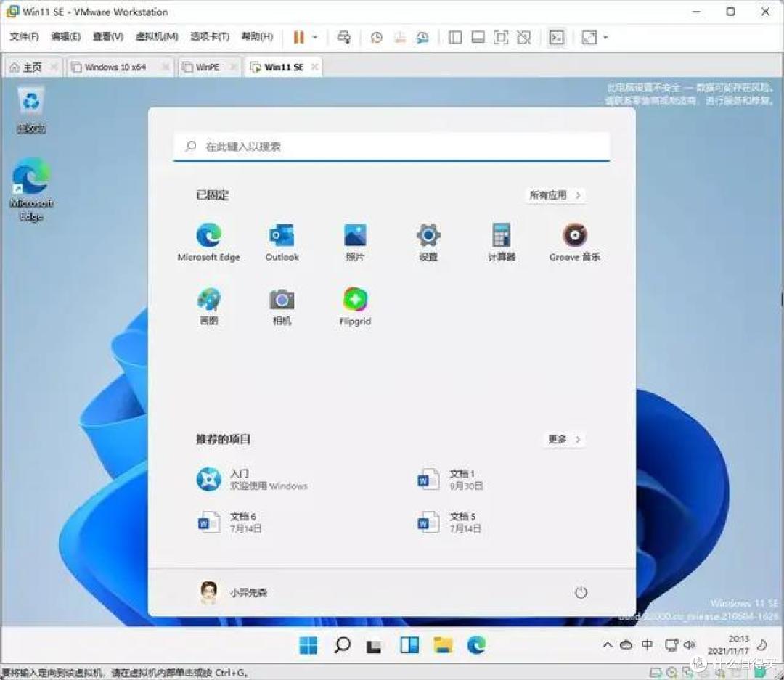
Task: Open the 选项卡(T) menu
Action: (210, 36)
